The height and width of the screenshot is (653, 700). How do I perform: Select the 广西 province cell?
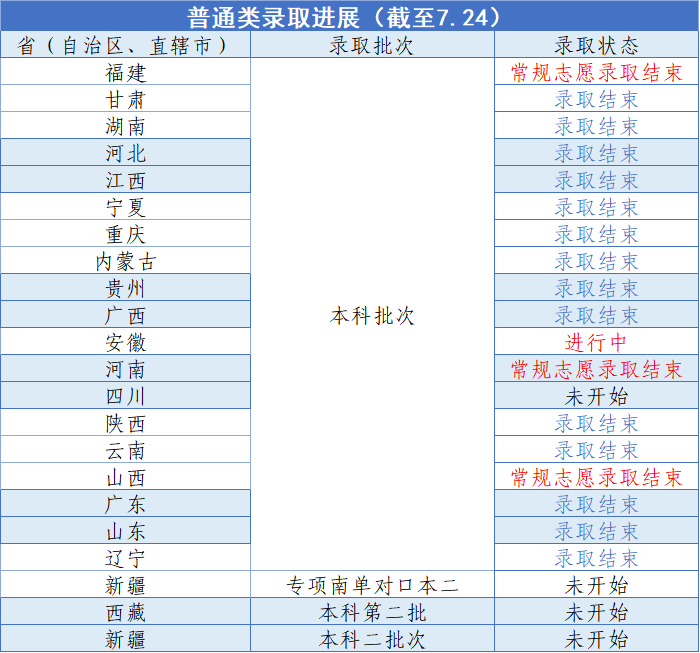pyautogui.click(x=125, y=315)
